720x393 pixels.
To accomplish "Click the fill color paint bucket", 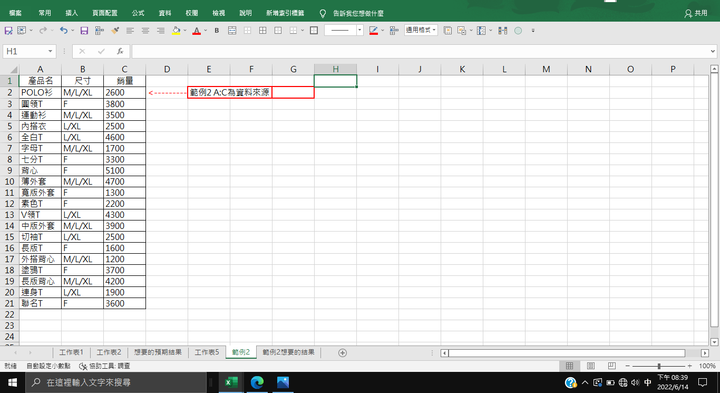I will click(x=176, y=30).
